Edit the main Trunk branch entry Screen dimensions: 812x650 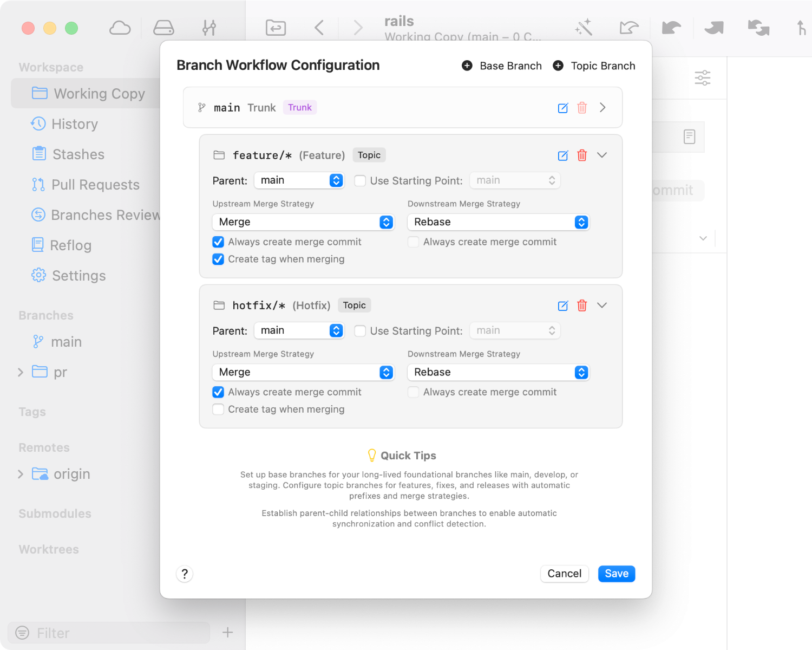pyautogui.click(x=563, y=108)
